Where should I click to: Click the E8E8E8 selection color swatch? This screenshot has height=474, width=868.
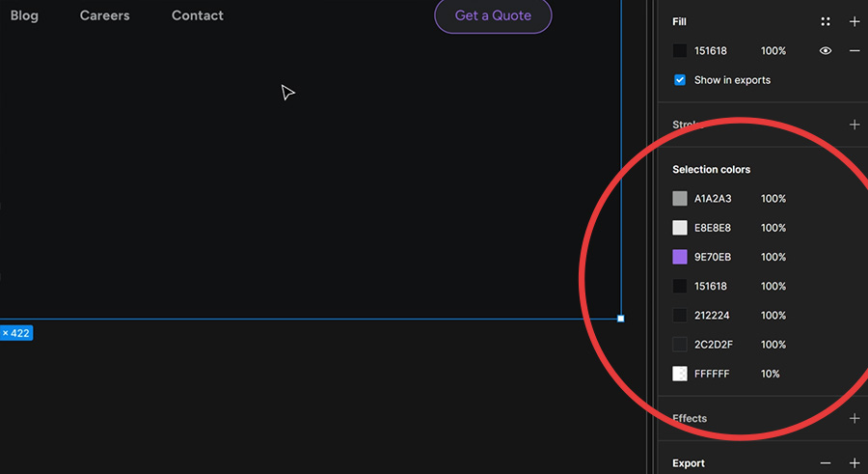(x=680, y=228)
